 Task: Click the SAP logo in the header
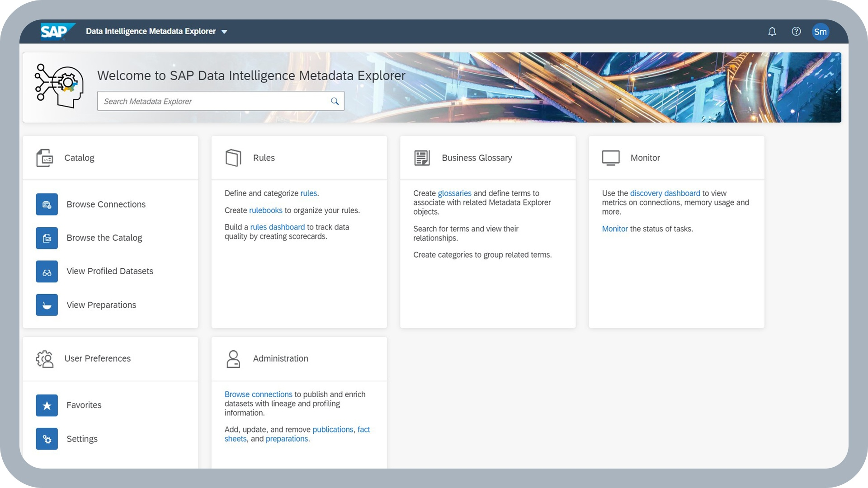coord(57,32)
